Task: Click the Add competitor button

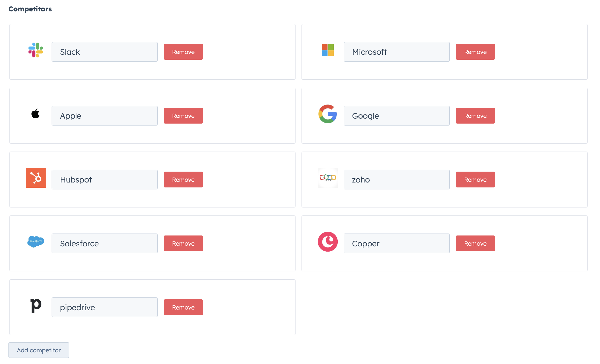Action: (39, 350)
